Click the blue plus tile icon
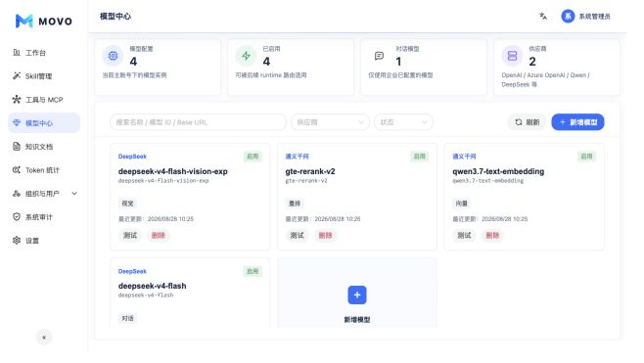The image size is (644, 363). (357, 295)
